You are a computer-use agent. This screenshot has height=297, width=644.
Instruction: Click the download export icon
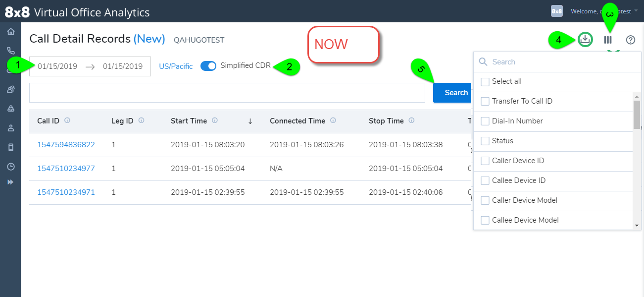point(585,40)
